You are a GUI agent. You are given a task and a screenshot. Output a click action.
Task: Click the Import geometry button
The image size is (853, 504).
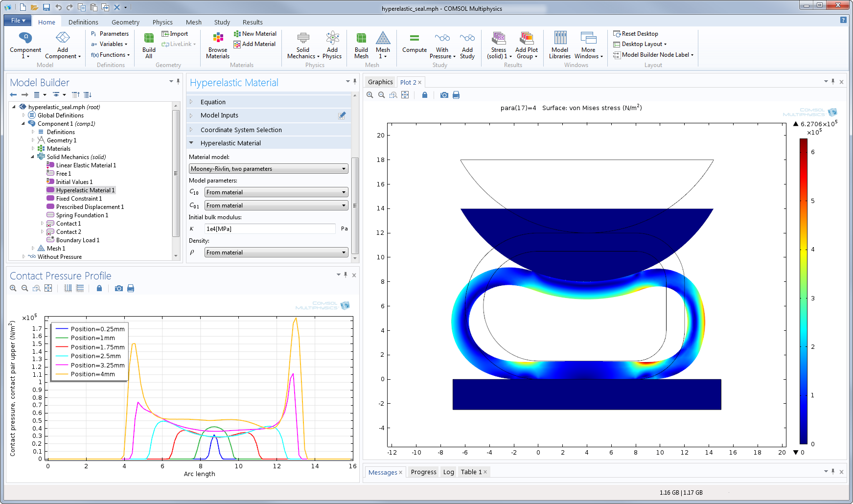175,34
